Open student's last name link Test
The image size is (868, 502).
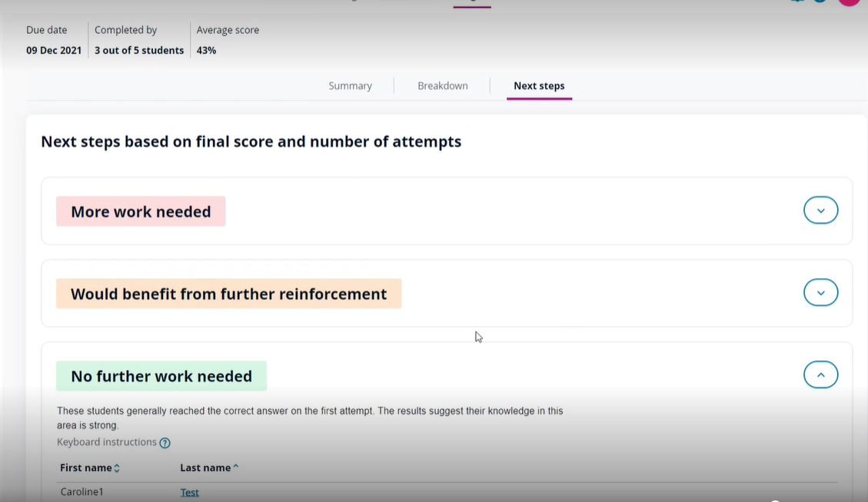(189, 492)
